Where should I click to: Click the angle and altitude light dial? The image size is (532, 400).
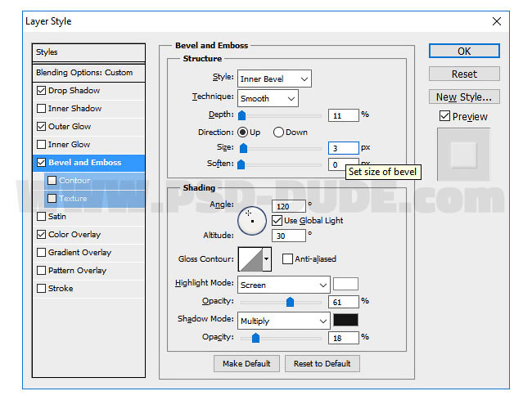click(252, 221)
